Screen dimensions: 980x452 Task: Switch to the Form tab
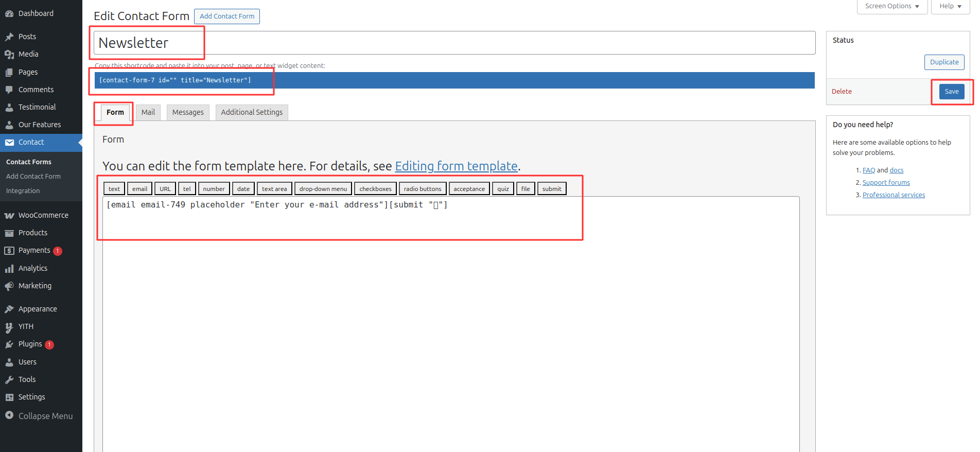[x=115, y=112]
